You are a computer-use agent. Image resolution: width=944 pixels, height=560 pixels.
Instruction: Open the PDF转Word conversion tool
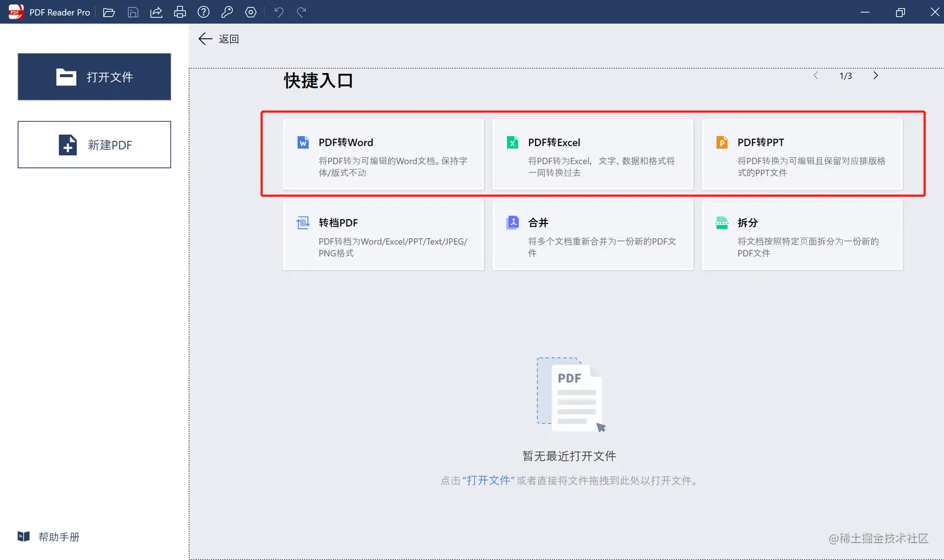(383, 154)
